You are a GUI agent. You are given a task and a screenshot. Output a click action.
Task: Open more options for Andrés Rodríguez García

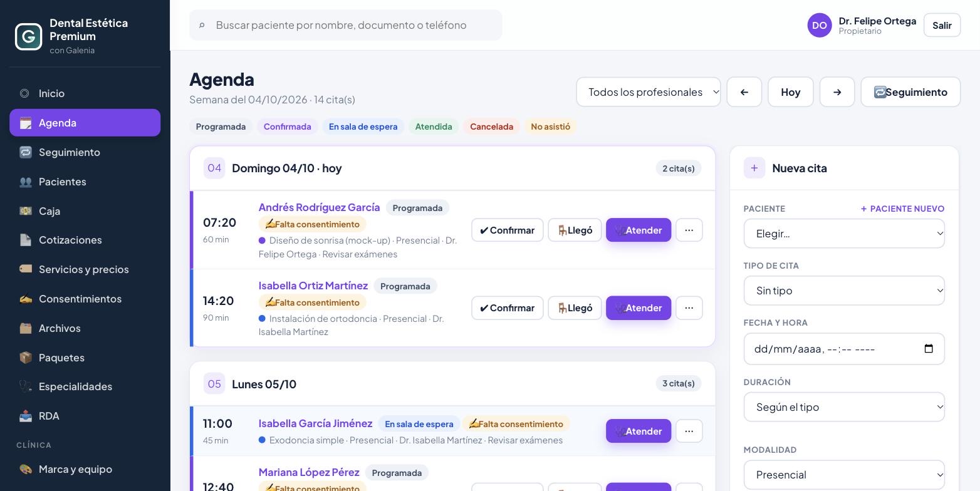[x=689, y=230]
